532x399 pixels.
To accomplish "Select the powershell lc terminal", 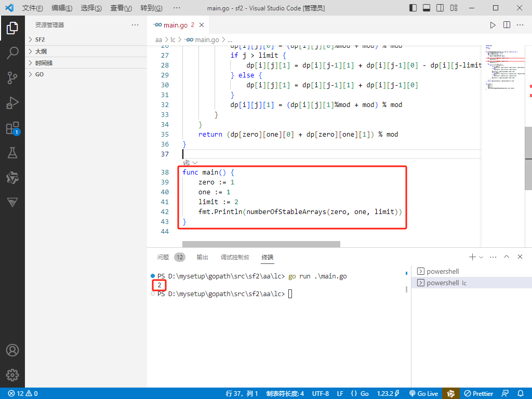I will [x=472, y=283].
